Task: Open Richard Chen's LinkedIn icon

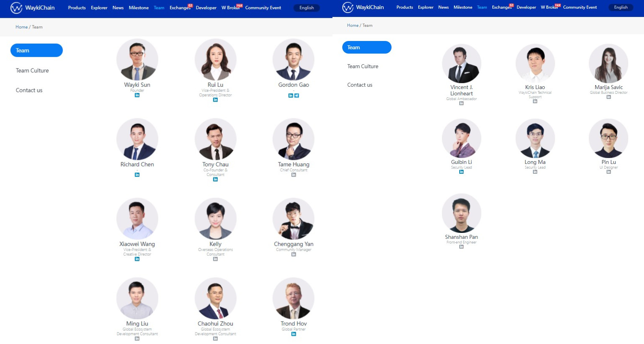Action: tap(137, 175)
